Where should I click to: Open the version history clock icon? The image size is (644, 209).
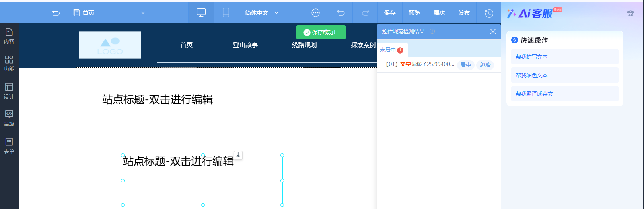pyautogui.click(x=489, y=13)
